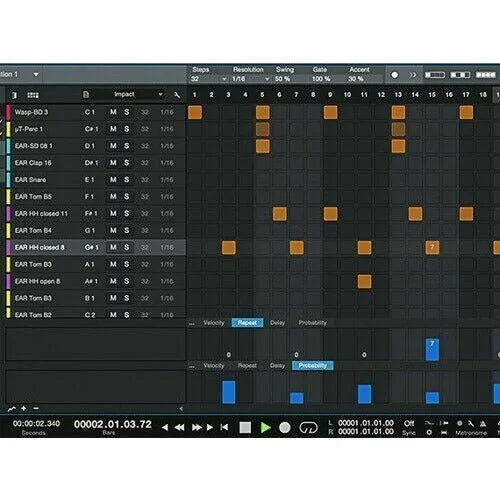The height and width of the screenshot is (500, 500).
Task: Click the Gate 100 % value
Action: click(321, 79)
